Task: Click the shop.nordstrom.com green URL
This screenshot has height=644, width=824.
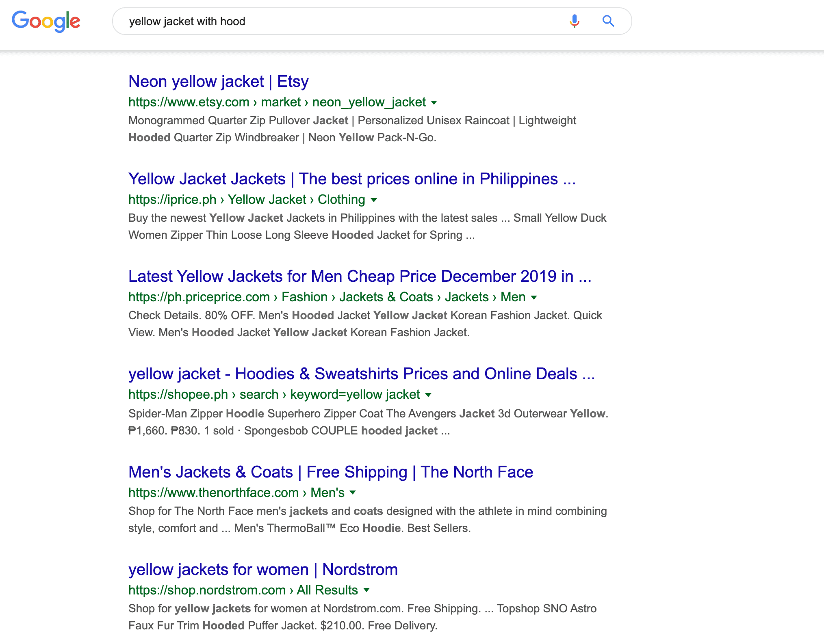Action: point(243,590)
